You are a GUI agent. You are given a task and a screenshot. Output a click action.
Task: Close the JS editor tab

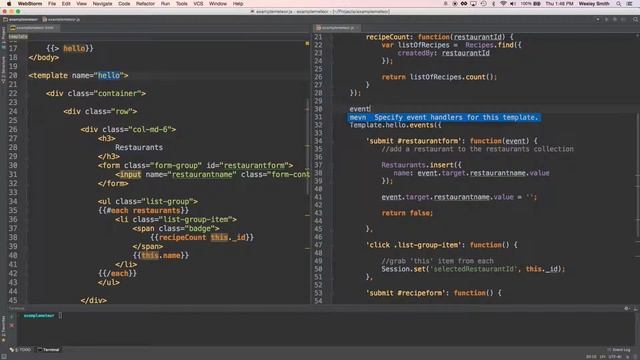358,28
